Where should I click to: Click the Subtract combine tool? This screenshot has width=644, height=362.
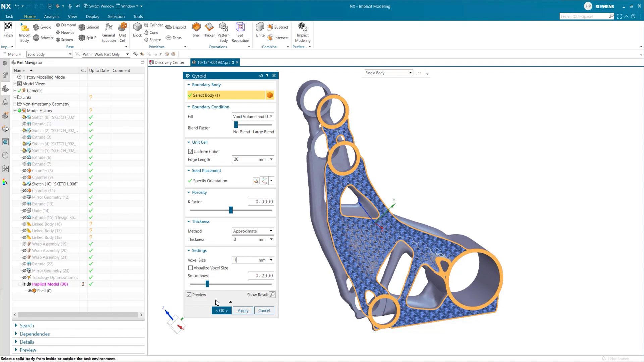278,27
